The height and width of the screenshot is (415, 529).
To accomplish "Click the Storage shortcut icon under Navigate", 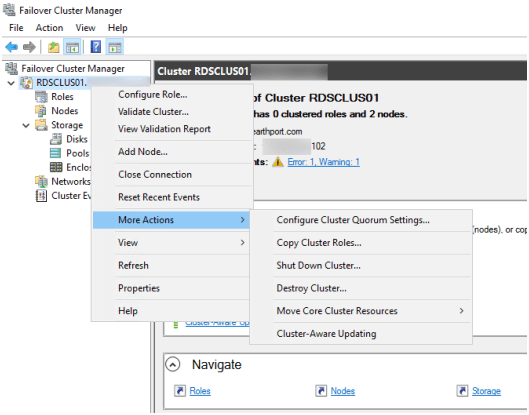I will coord(462,391).
